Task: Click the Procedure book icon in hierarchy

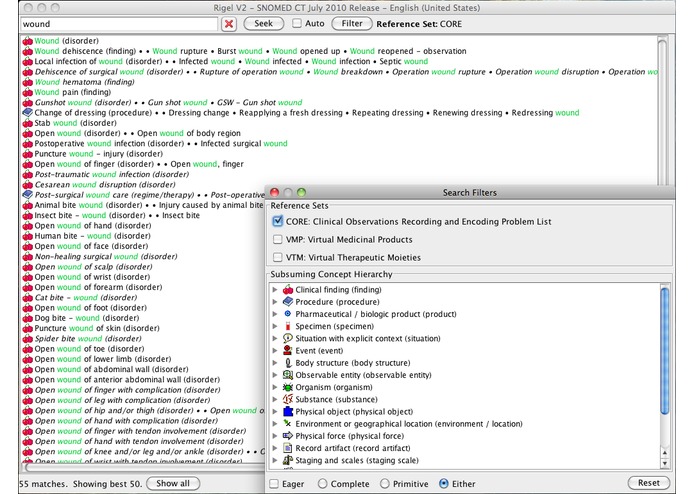Action: pyautogui.click(x=288, y=302)
